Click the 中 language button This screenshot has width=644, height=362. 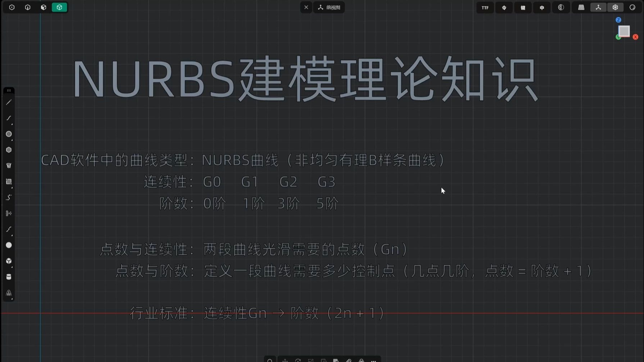542,7
